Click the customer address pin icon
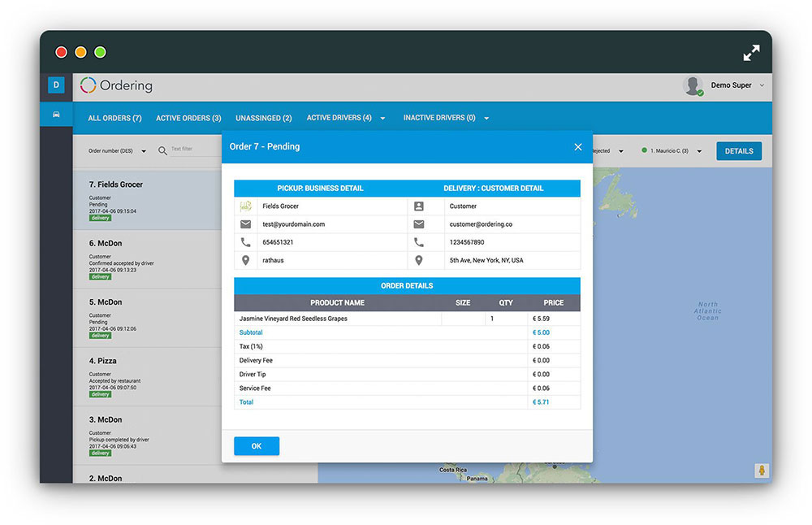This screenshot has height=525, width=812. (418, 260)
